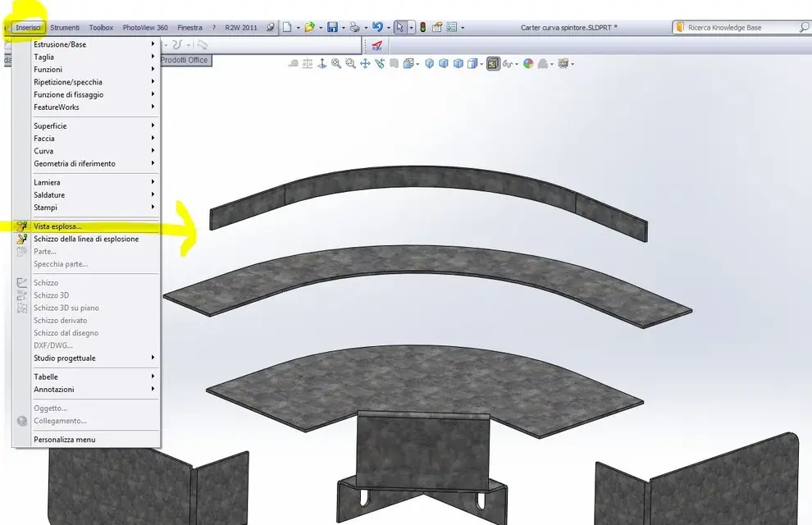Click the Apply Scene icon
Image resolution: width=812 pixels, height=525 pixels.
click(x=543, y=64)
